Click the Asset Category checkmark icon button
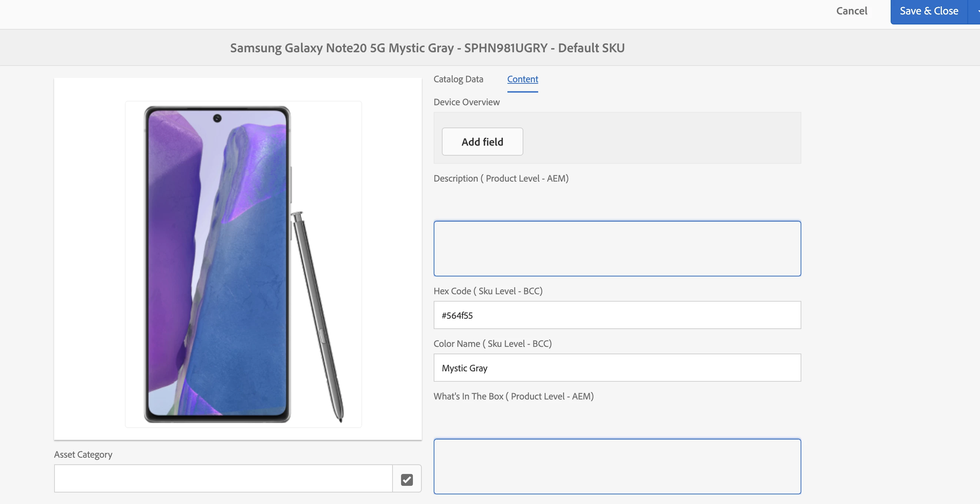 pos(407,479)
